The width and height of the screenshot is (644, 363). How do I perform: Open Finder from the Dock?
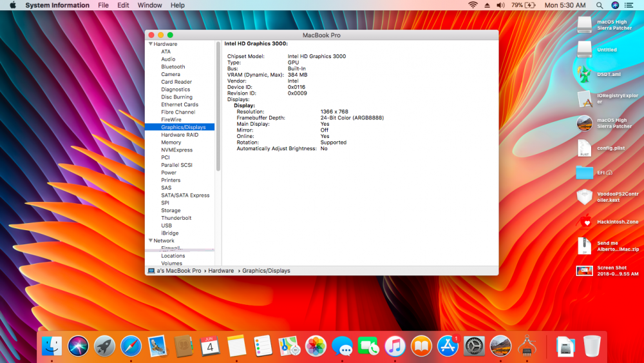(x=52, y=346)
